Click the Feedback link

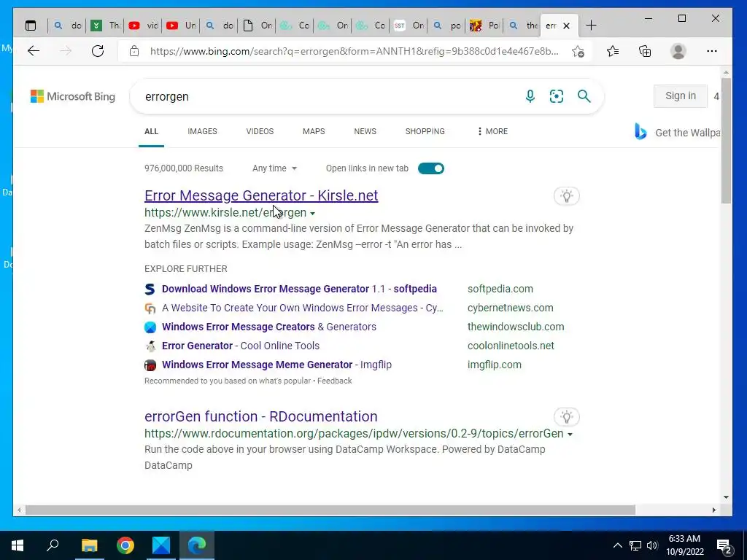click(334, 381)
